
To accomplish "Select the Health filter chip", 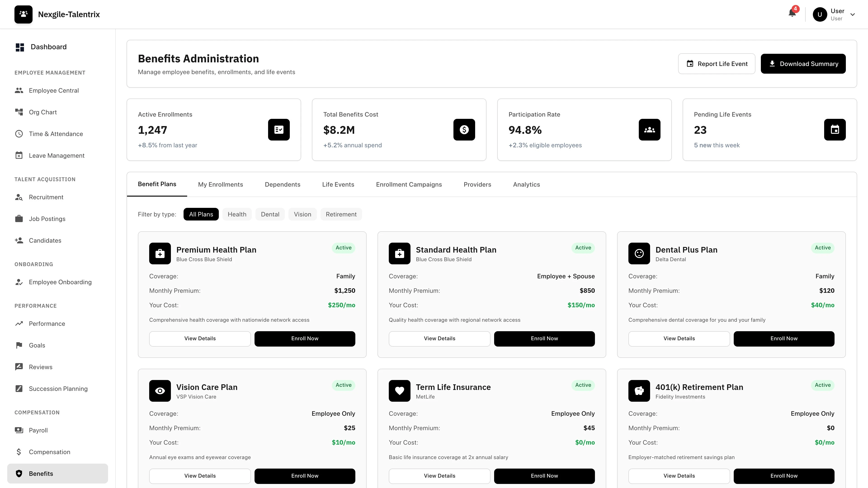I will click(237, 214).
